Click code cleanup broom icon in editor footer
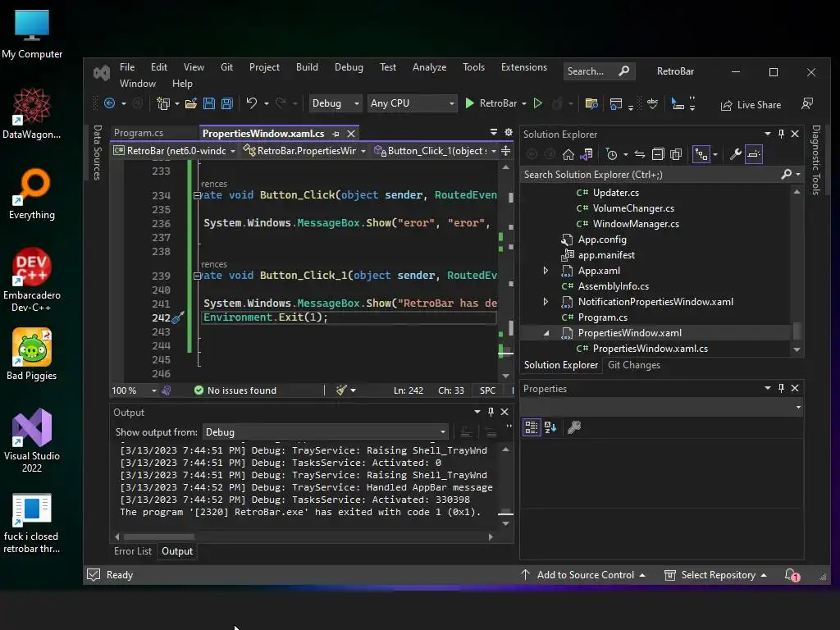This screenshot has width=840, height=630. 341,390
